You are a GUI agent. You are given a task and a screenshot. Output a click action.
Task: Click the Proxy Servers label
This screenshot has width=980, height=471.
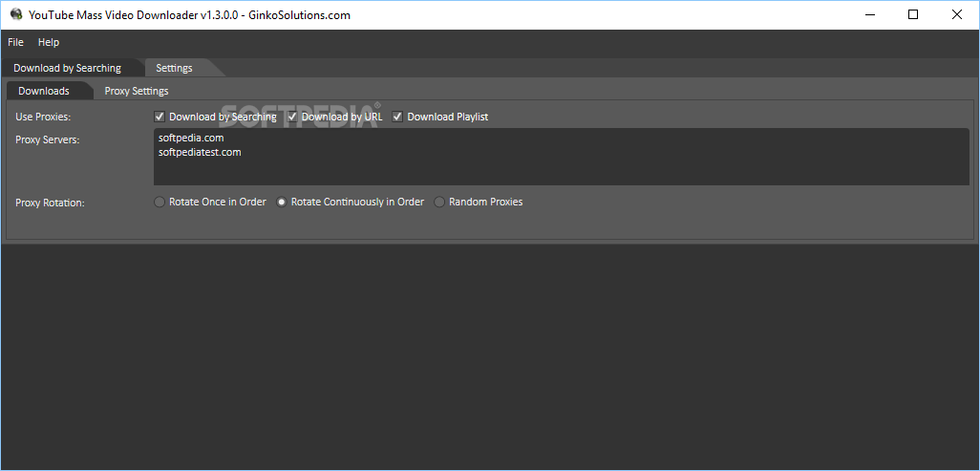pyautogui.click(x=48, y=139)
